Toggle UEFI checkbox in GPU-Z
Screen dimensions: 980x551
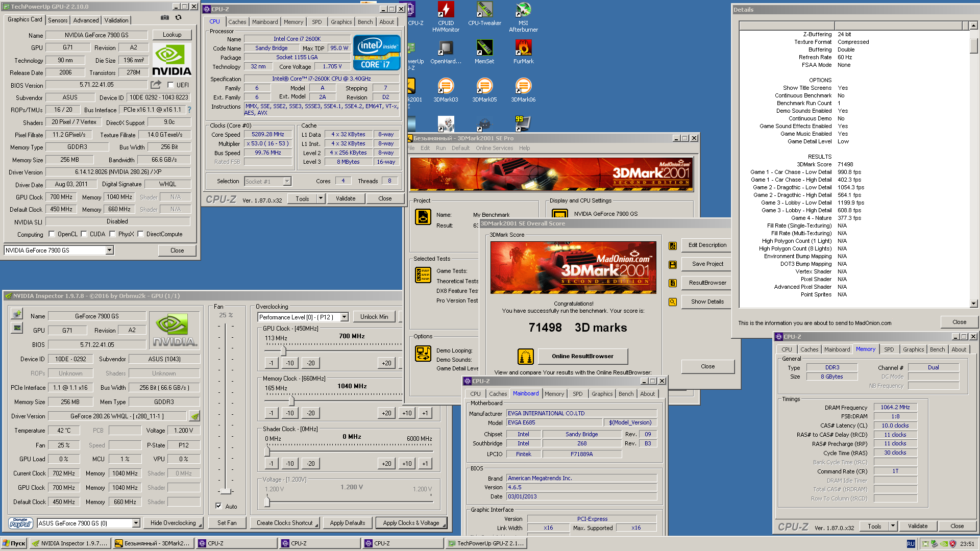[x=171, y=85]
